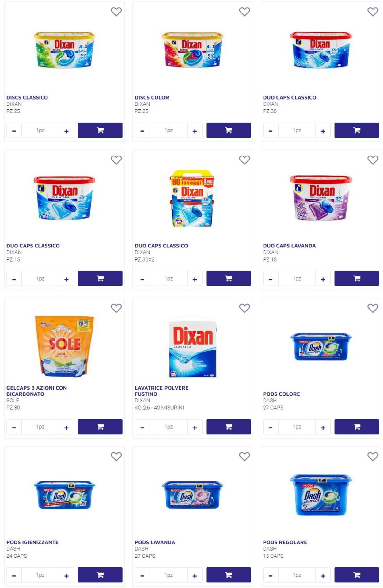Viewport: 383px width, 588px height.
Task: Toggle wishlist heart for Discs Color
Action: point(245,12)
